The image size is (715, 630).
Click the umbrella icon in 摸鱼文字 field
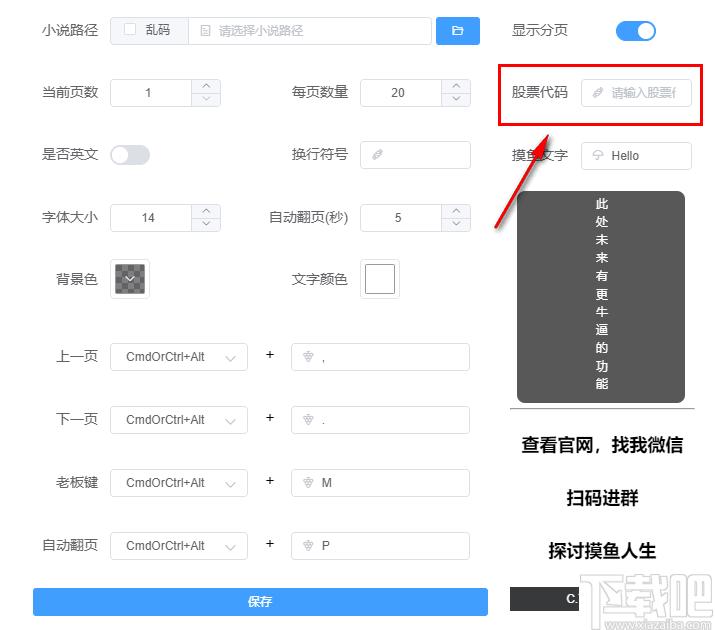[x=597, y=155]
